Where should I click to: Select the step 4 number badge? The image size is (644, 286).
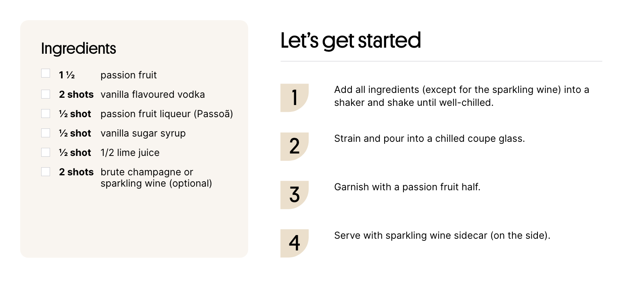click(x=295, y=243)
